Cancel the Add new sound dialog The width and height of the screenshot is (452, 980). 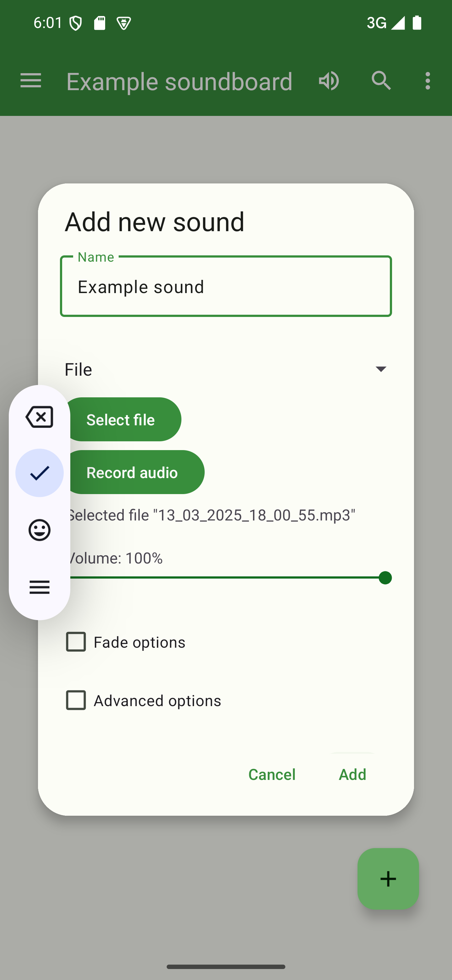pyautogui.click(x=272, y=774)
